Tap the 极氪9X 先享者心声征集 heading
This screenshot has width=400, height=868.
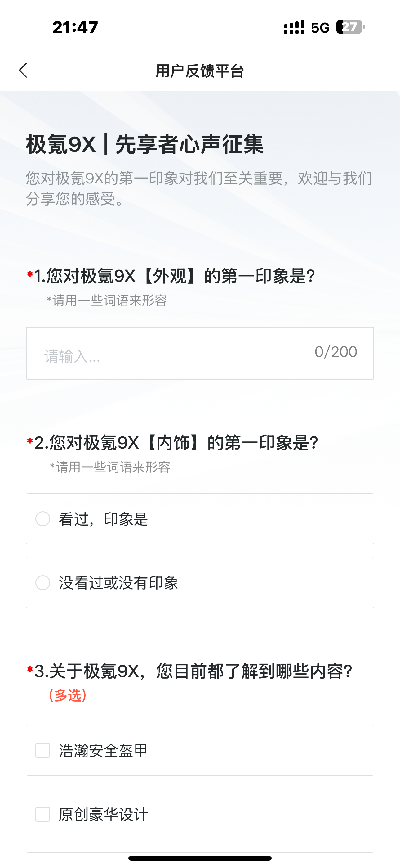click(x=145, y=144)
